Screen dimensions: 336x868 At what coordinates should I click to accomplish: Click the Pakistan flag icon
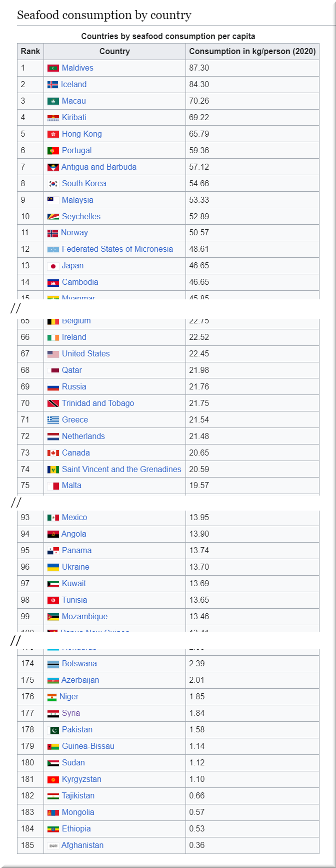53,730
